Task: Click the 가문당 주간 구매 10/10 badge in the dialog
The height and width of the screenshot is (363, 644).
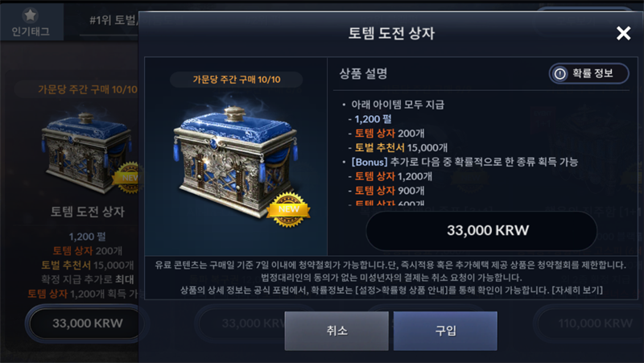Action: (237, 80)
